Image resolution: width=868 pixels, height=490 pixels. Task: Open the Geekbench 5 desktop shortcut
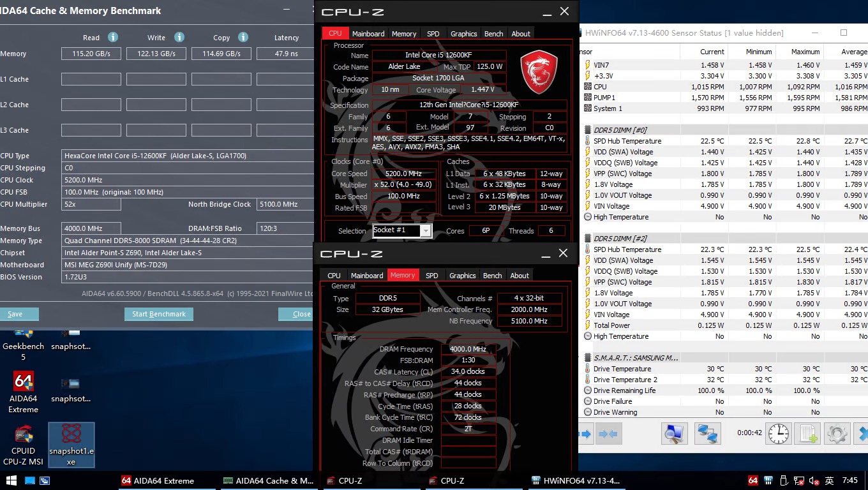tap(23, 345)
